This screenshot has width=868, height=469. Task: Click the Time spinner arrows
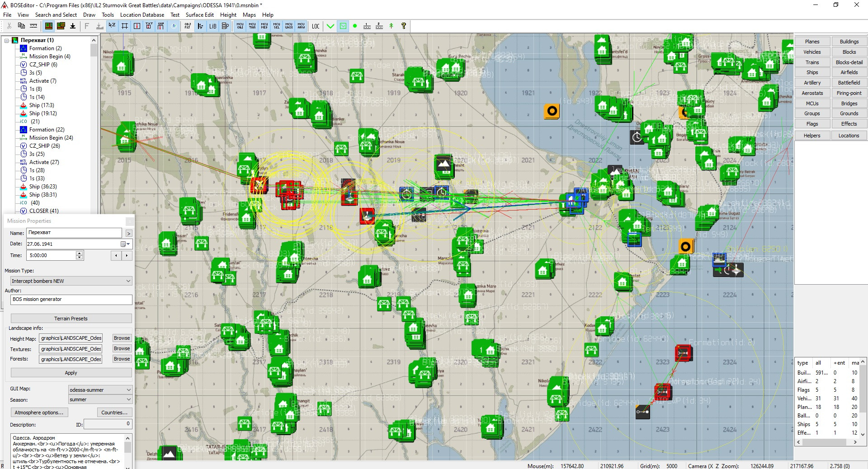(x=80, y=255)
